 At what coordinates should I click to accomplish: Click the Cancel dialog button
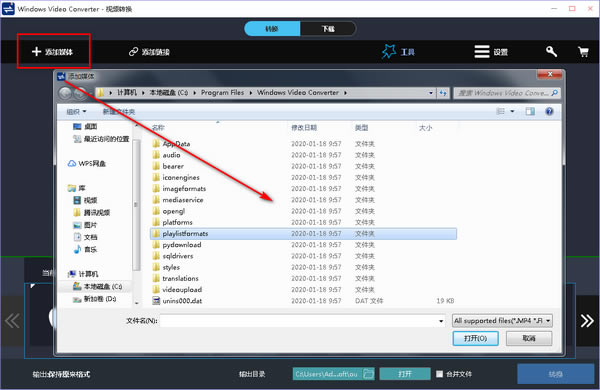529,338
